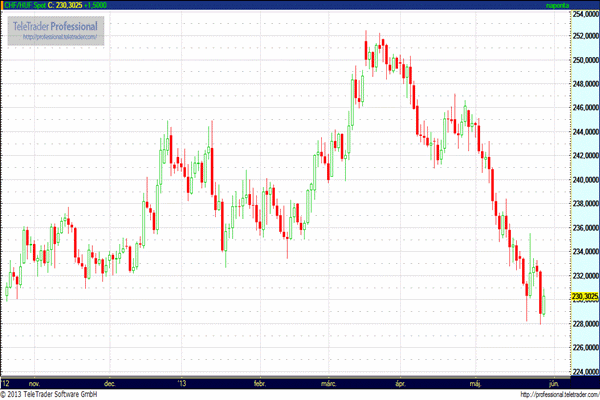Click the 'jún.' month marker on the time axis

coord(549,383)
